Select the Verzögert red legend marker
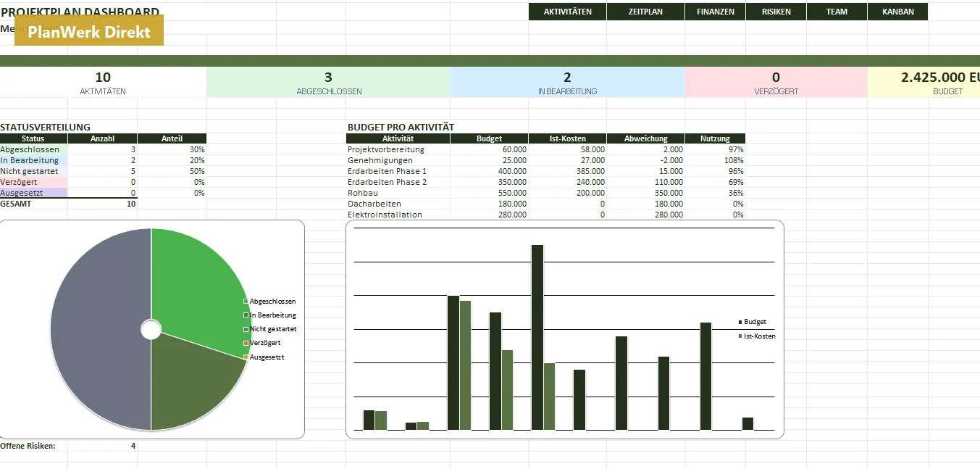 [x=246, y=343]
